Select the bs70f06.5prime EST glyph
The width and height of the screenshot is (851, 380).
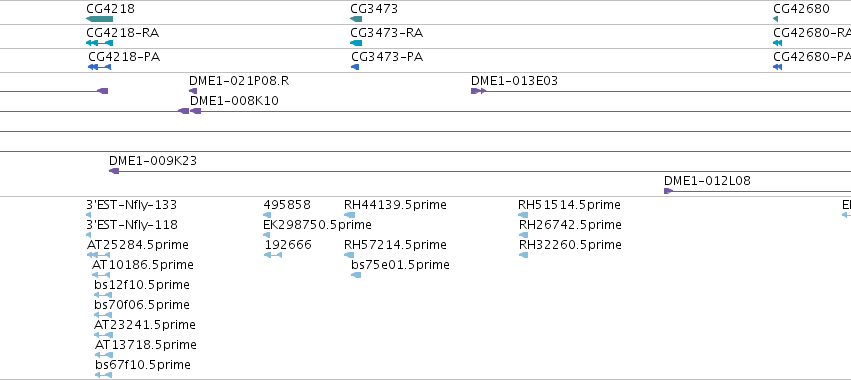click(x=103, y=315)
